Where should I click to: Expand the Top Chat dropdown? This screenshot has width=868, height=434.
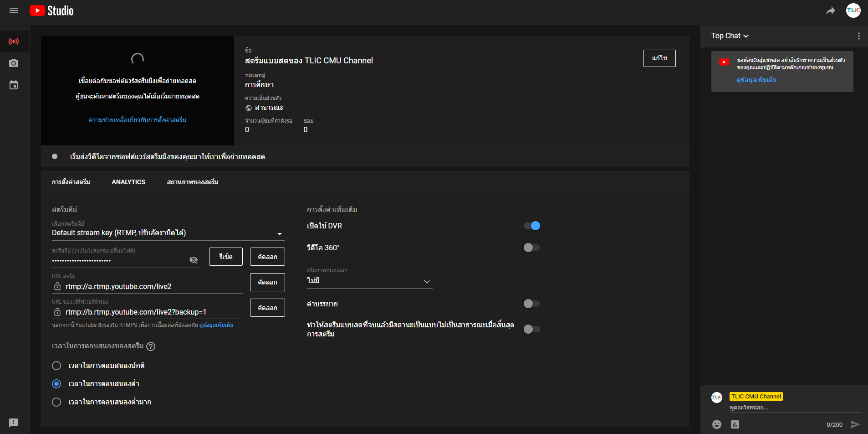click(x=730, y=36)
